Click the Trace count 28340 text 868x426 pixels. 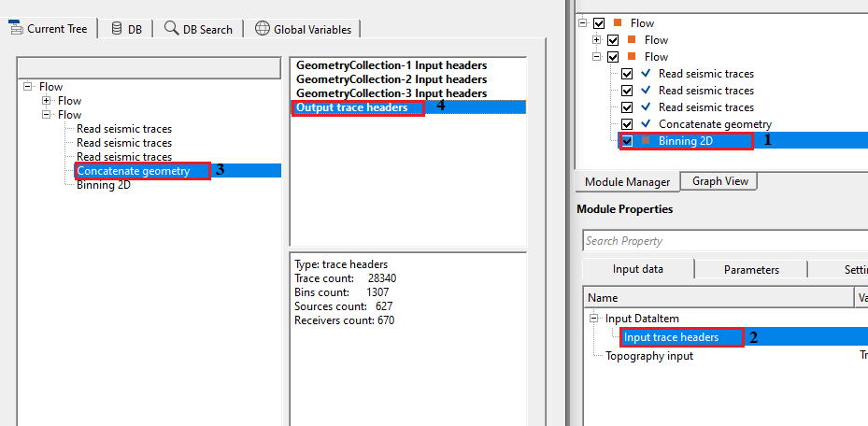[346, 278]
